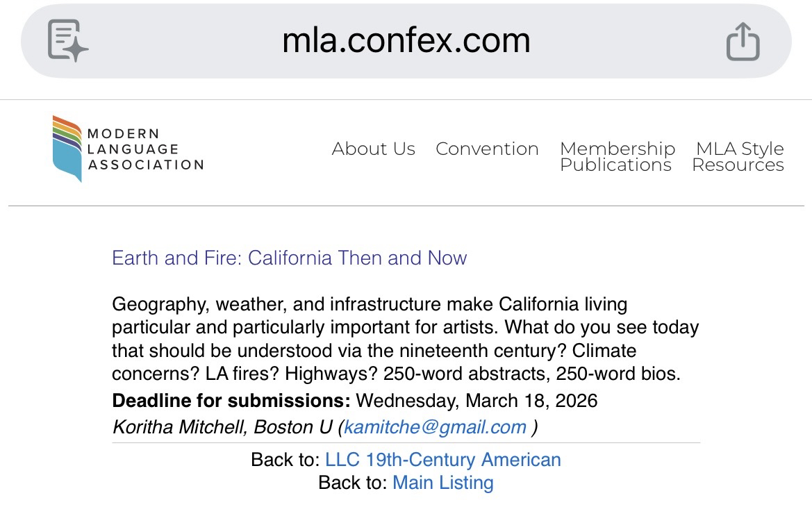Go to Resources in the navigation

pyautogui.click(x=738, y=165)
